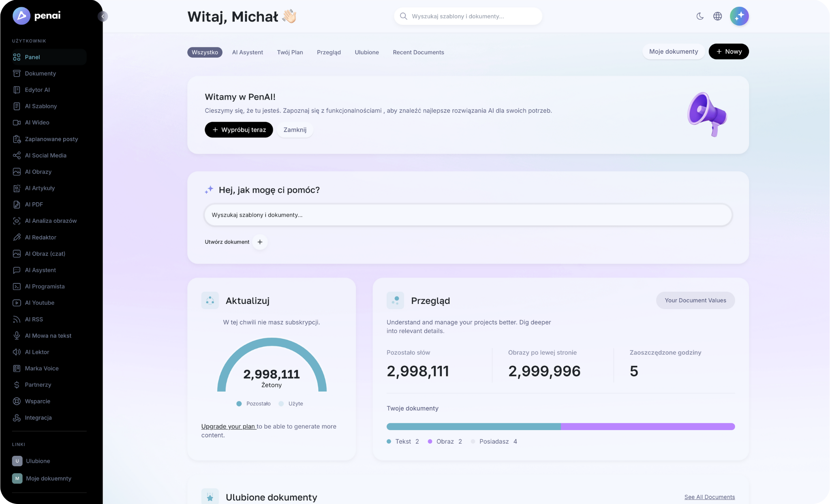The height and width of the screenshot is (504, 830).
Task: Click the Nowy button
Action: pos(728,51)
